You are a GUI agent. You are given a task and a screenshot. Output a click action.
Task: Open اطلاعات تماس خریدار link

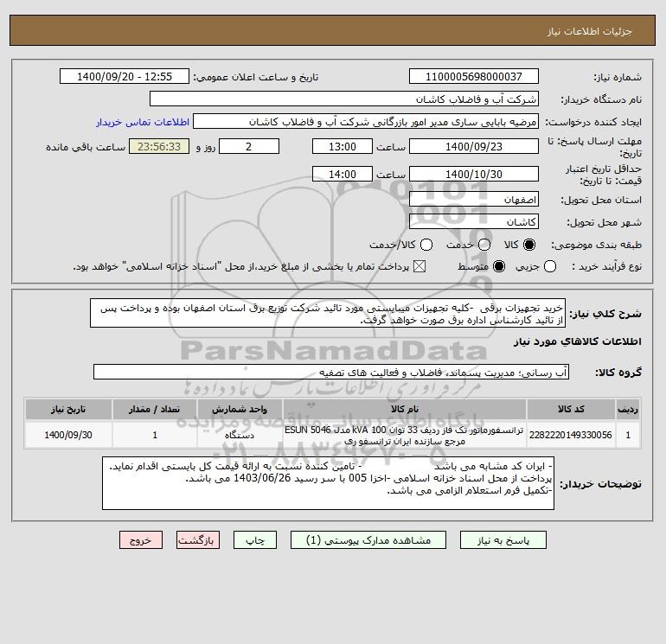143,122
